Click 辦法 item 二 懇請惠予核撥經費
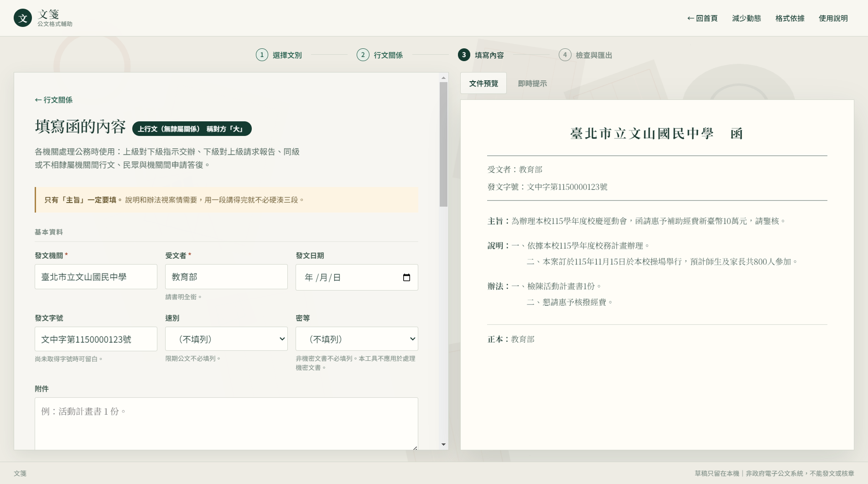The width and height of the screenshot is (868, 484). point(570,302)
